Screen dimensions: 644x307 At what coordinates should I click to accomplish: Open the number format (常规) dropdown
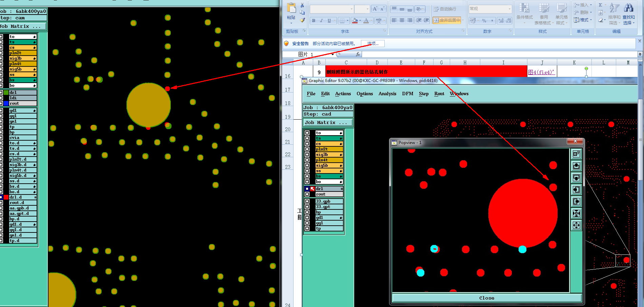[x=509, y=9]
